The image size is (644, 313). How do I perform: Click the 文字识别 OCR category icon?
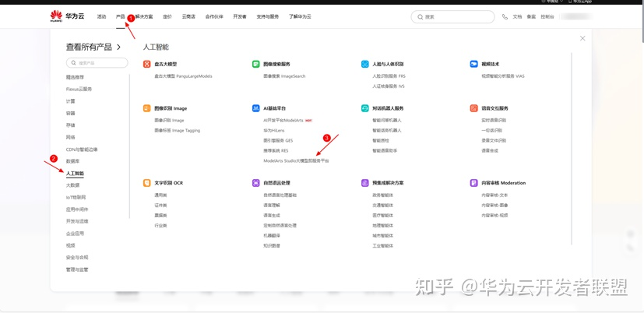click(146, 183)
